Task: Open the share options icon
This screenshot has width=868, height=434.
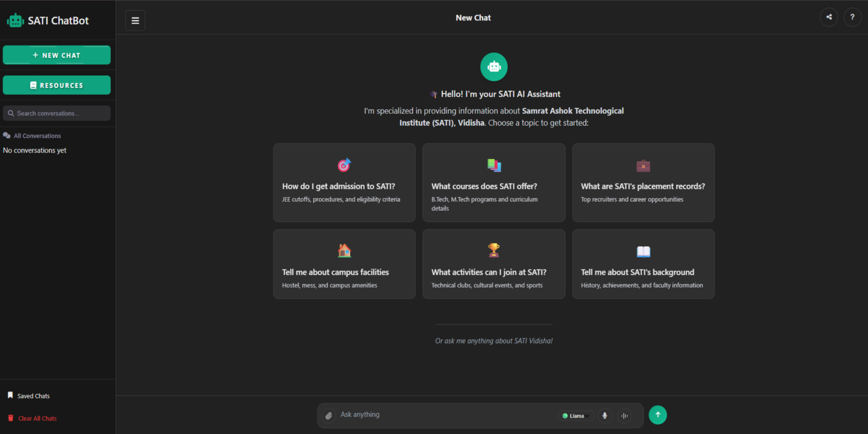Action: [829, 17]
